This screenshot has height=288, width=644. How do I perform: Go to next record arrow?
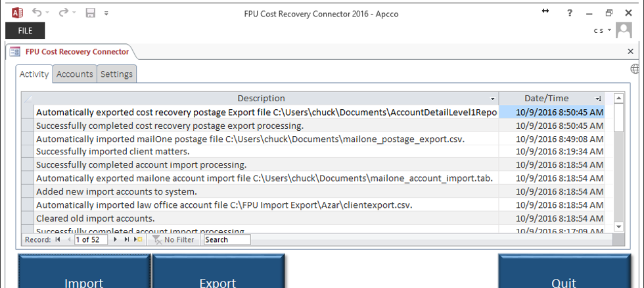click(115, 239)
